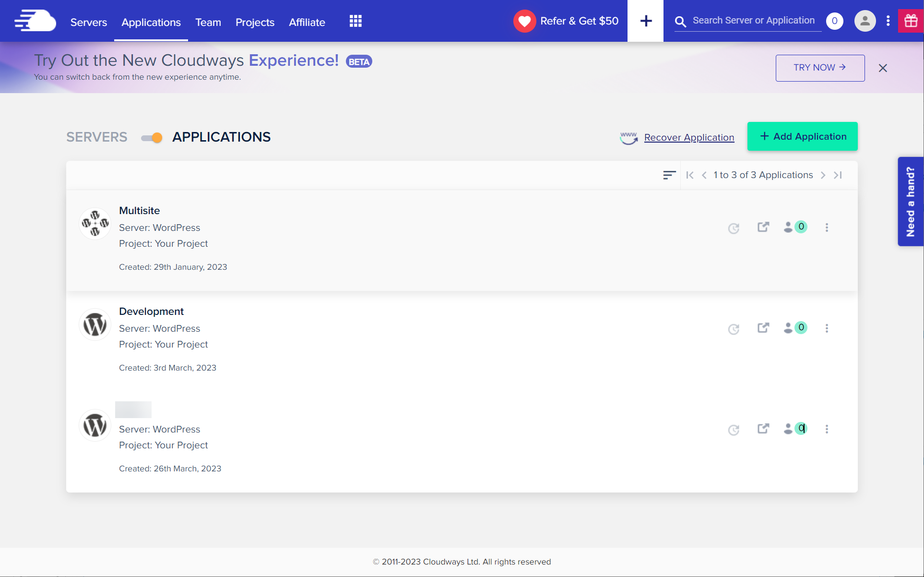Click the plus icon in top bar
The width and height of the screenshot is (924, 577).
click(x=646, y=21)
